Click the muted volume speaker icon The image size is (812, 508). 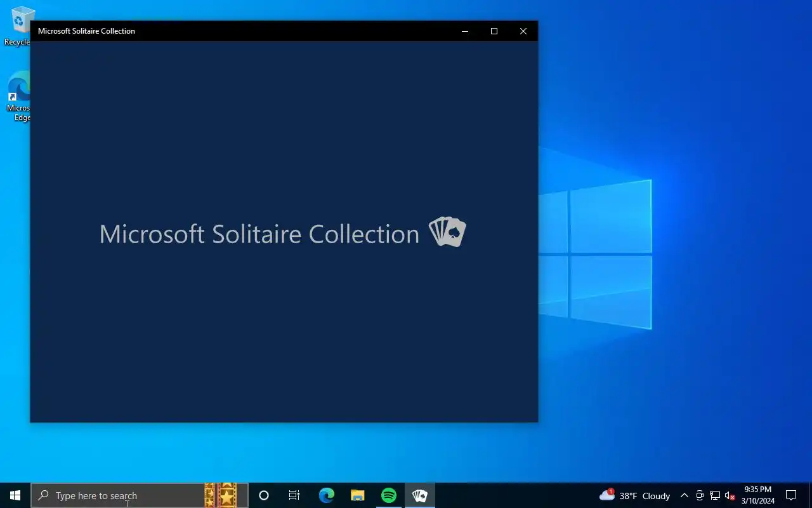(730, 495)
